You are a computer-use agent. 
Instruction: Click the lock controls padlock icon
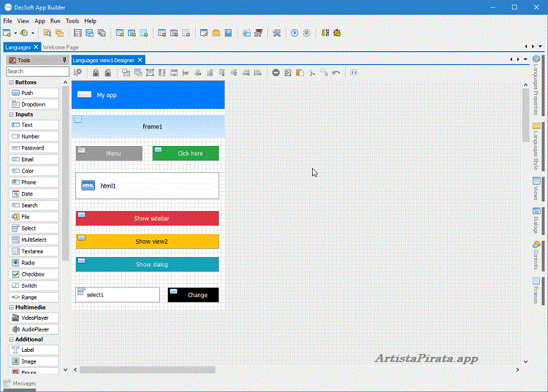coord(95,72)
